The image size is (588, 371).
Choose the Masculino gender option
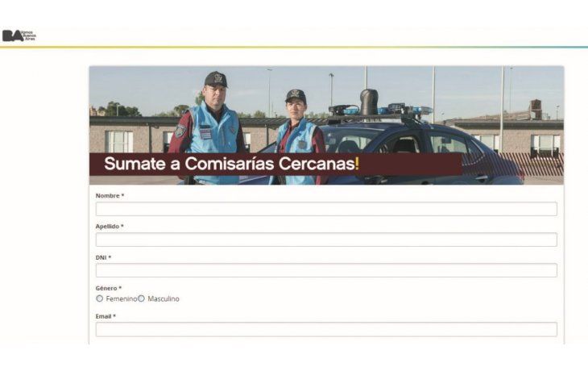pyautogui.click(x=141, y=298)
